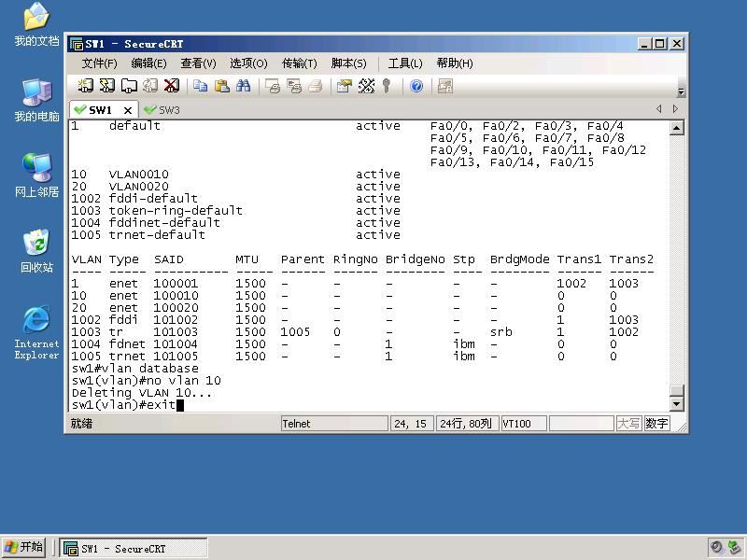
Task: Click the last grayed toolbar icon
Action: tap(445, 86)
